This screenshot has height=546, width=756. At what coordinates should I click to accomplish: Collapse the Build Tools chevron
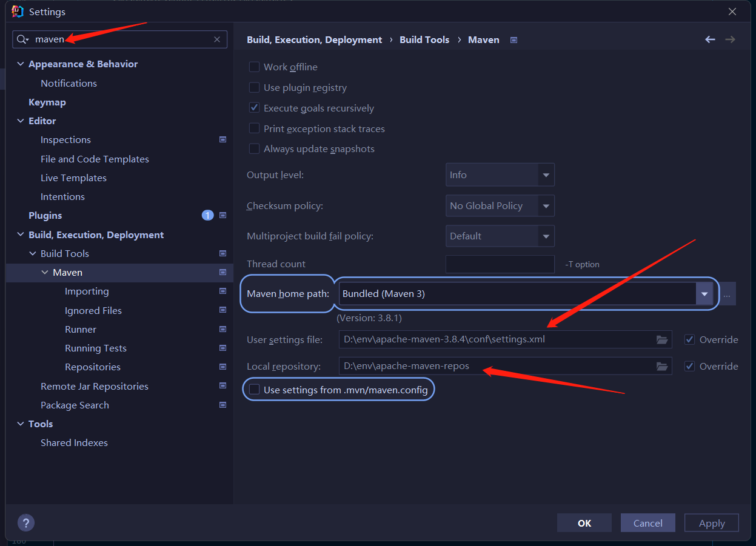click(33, 253)
